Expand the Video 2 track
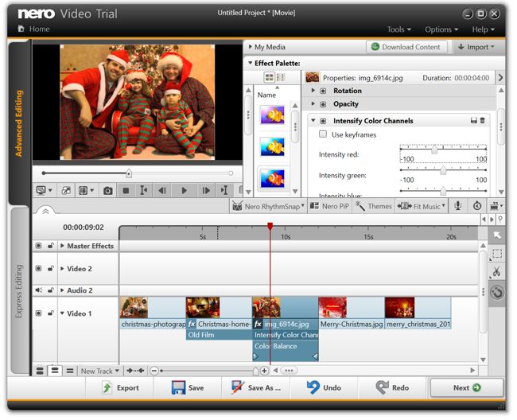517x420 pixels. (x=62, y=268)
